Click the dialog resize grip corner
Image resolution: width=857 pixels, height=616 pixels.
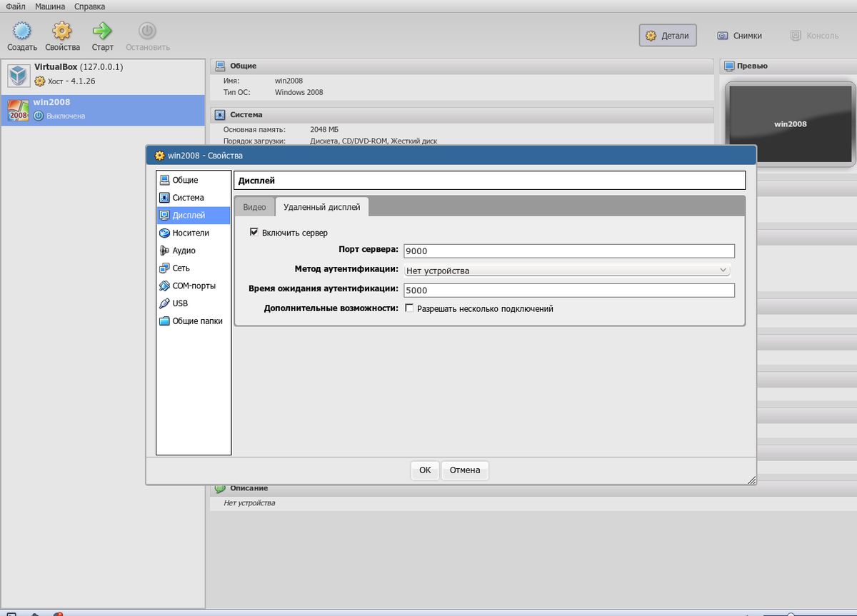(751, 480)
